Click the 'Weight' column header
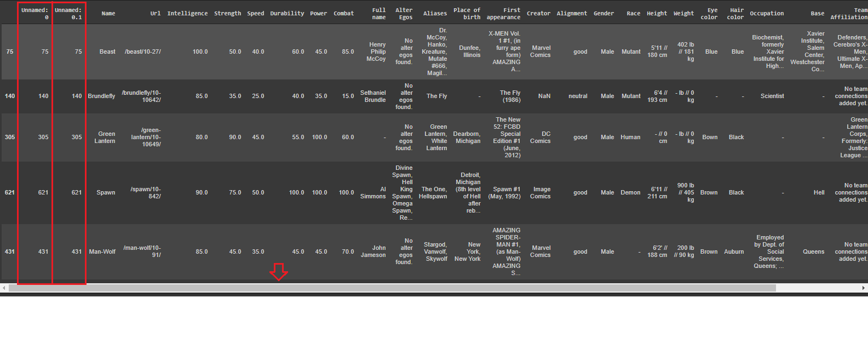Screen dimensions: 868x343 pyautogui.click(x=683, y=13)
